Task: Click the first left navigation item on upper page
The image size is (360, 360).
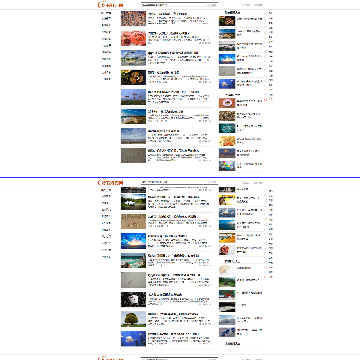Action: tap(106, 13)
